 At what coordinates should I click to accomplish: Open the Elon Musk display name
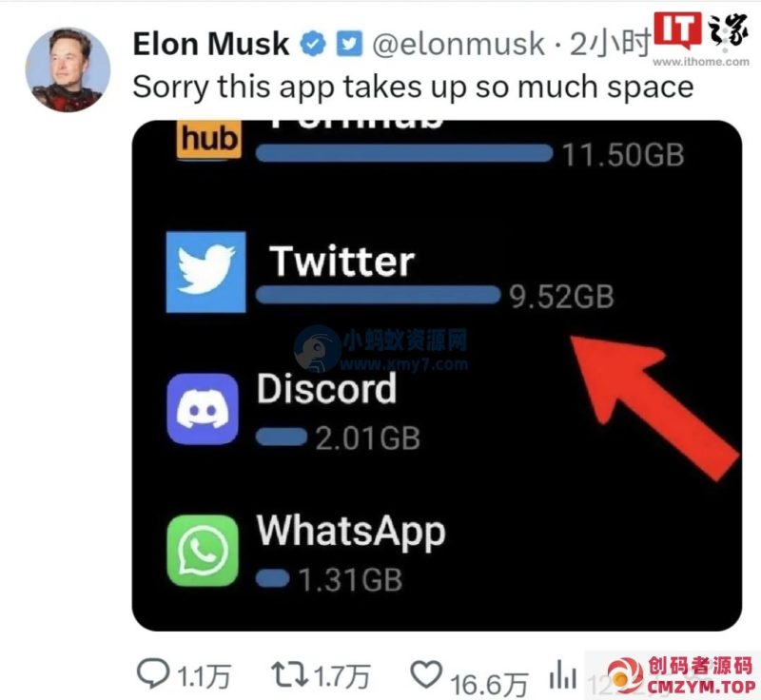211,44
